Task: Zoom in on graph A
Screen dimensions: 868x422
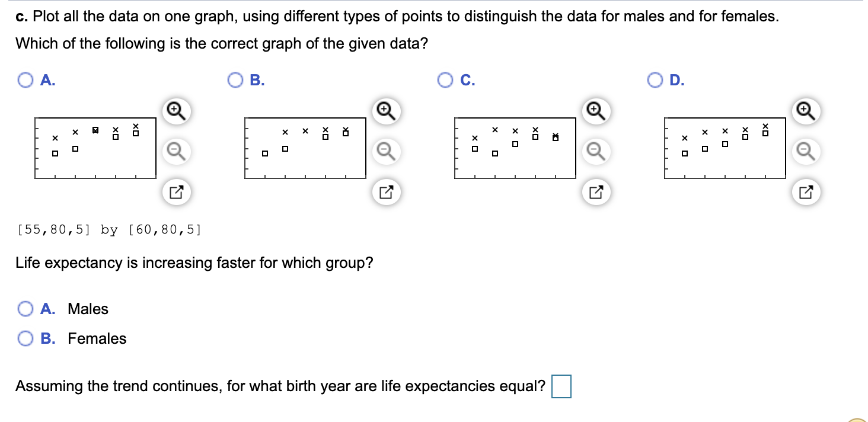Action: [x=175, y=111]
